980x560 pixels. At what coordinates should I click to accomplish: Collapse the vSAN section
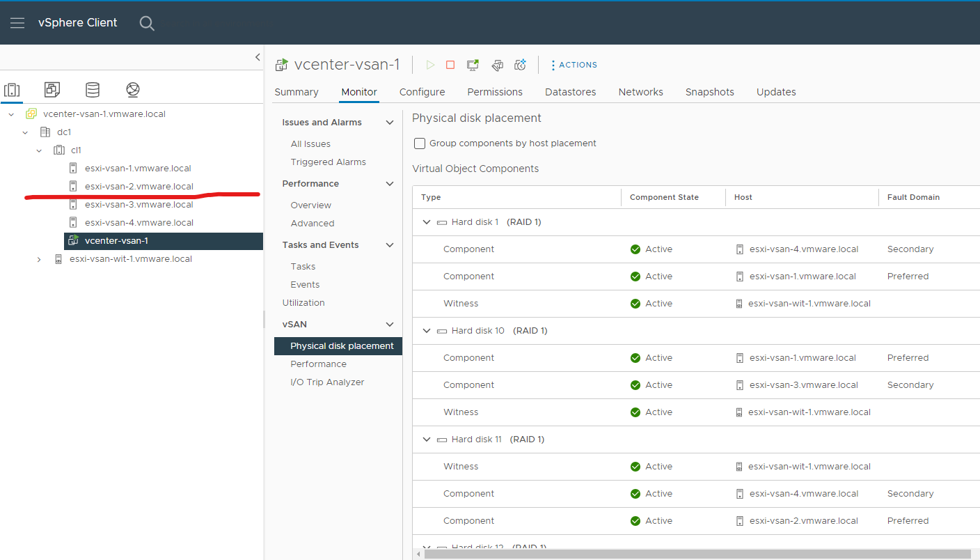coord(390,325)
